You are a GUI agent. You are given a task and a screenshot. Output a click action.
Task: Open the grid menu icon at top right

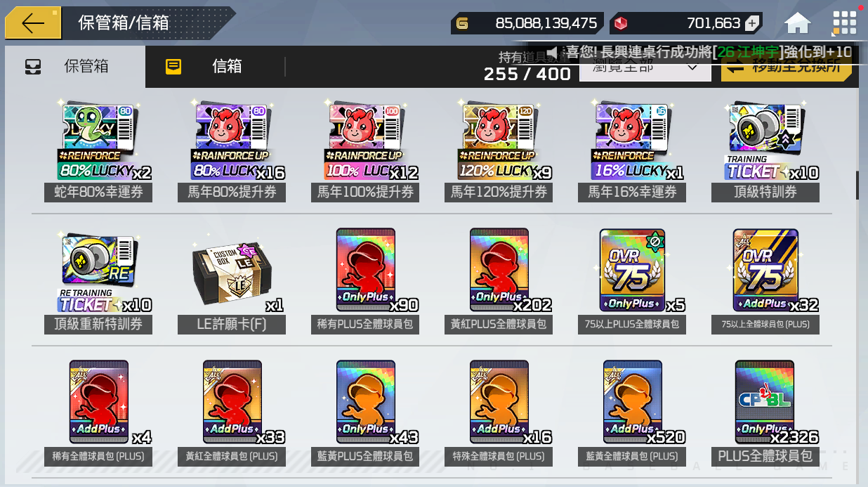click(x=844, y=23)
